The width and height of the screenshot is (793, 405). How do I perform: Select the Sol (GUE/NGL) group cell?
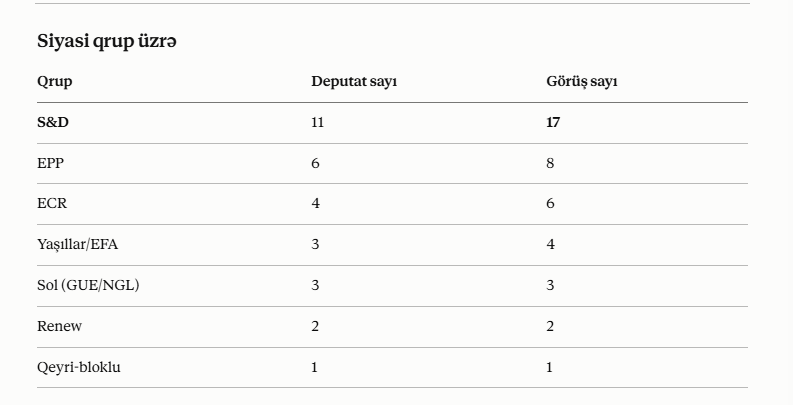click(x=88, y=285)
